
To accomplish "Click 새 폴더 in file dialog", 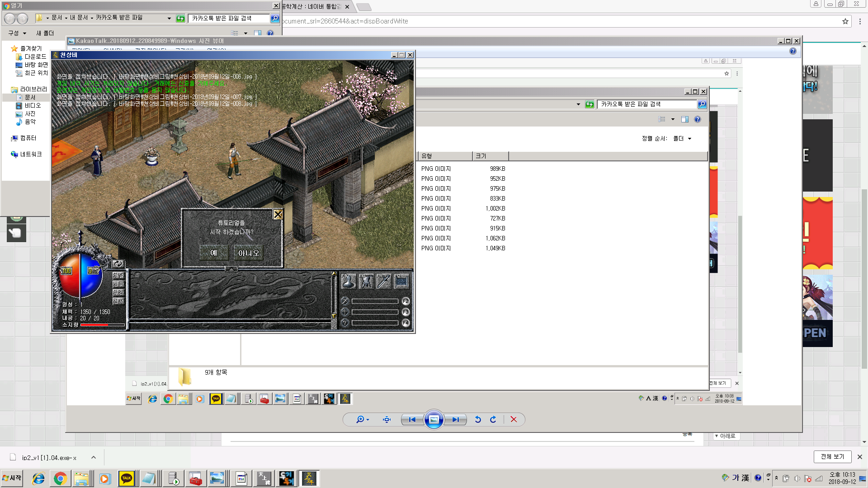I will pyautogui.click(x=45, y=33).
